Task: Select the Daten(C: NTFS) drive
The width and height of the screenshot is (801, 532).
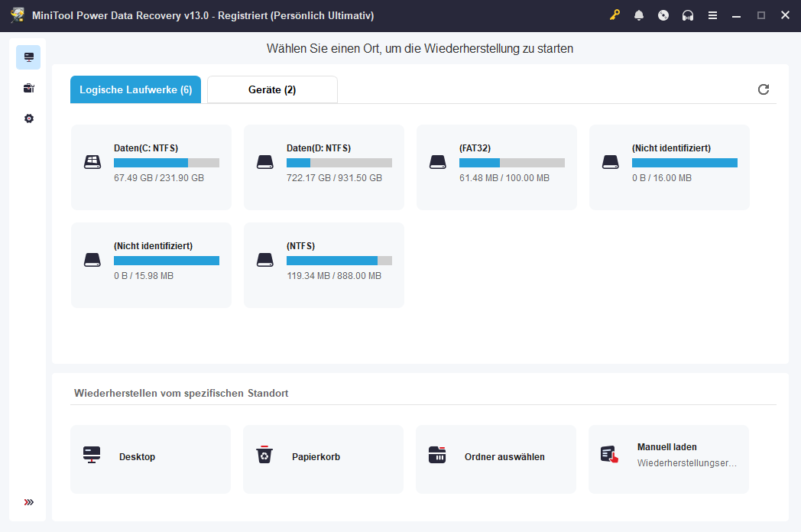Action: tap(151, 167)
